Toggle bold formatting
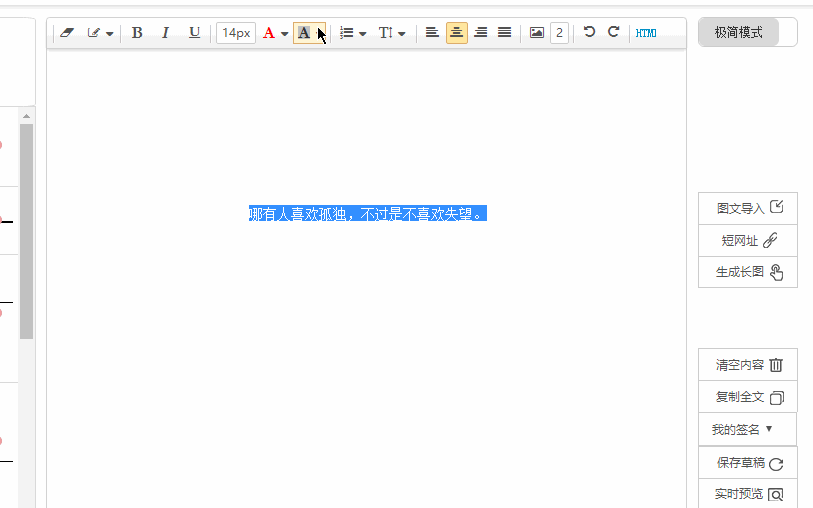The image size is (813, 508). pos(137,33)
